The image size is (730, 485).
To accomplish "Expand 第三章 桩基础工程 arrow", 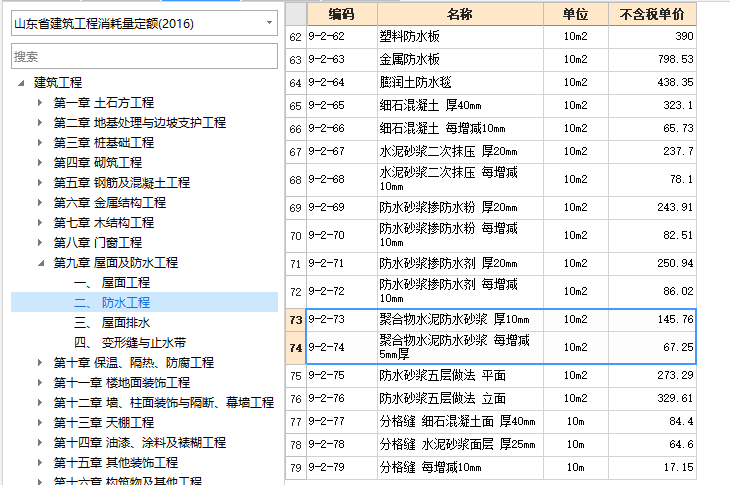I will click(x=40, y=143).
